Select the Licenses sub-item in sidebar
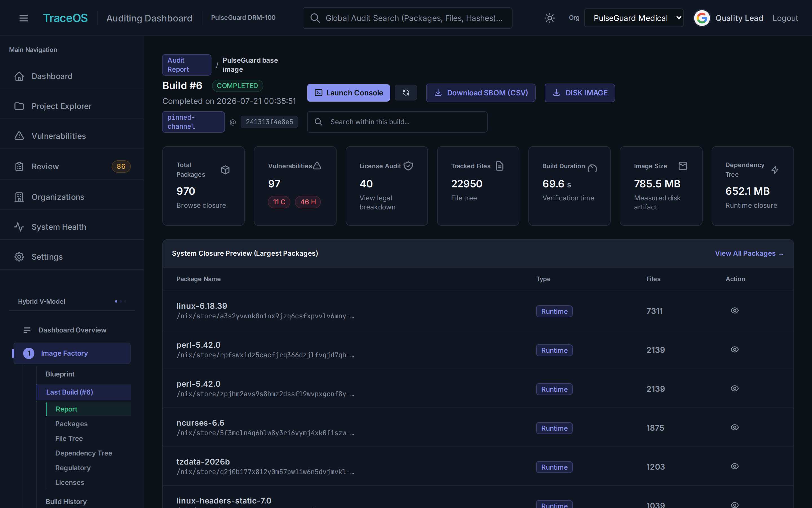 [x=70, y=483]
